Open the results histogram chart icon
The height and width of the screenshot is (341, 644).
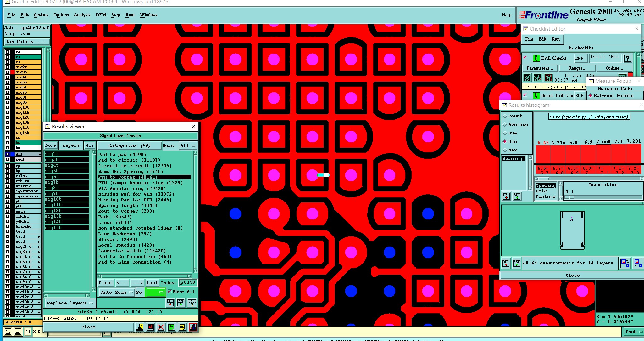coord(193,327)
